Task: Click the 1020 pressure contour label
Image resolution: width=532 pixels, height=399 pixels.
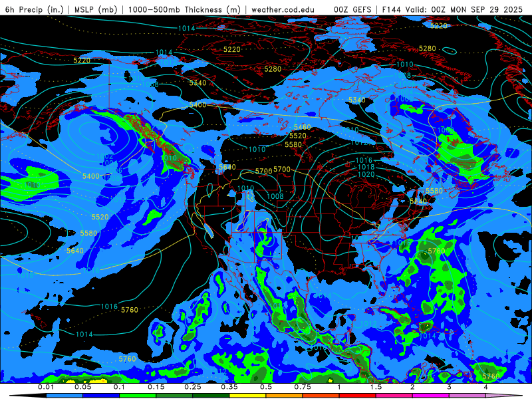Action: pos(366,174)
